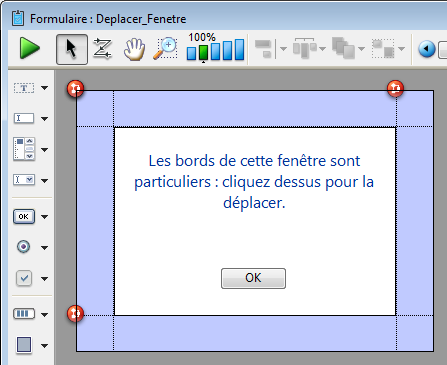This screenshot has width=447, height=365.
Task: Click the top-right red marker badge
Action: [395, 88]
